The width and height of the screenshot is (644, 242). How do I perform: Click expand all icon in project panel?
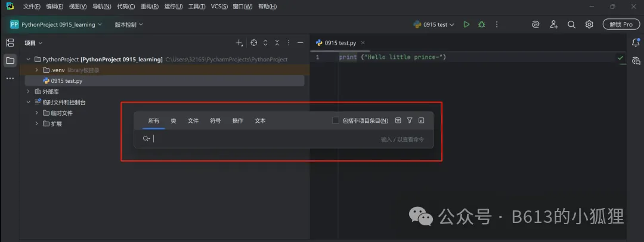pyautogui.click(x=265, y=43)
